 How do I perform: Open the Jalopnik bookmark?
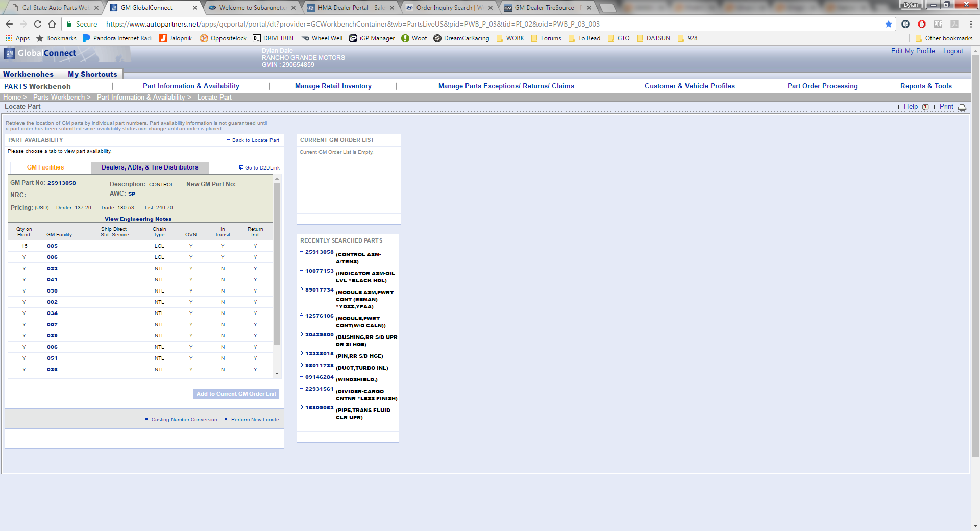(176, 38)
